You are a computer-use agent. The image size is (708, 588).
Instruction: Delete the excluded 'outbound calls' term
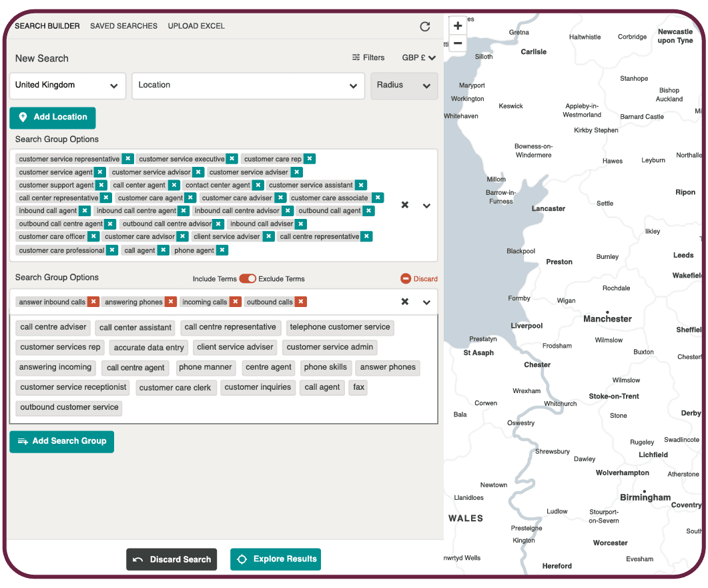(300, 302)
